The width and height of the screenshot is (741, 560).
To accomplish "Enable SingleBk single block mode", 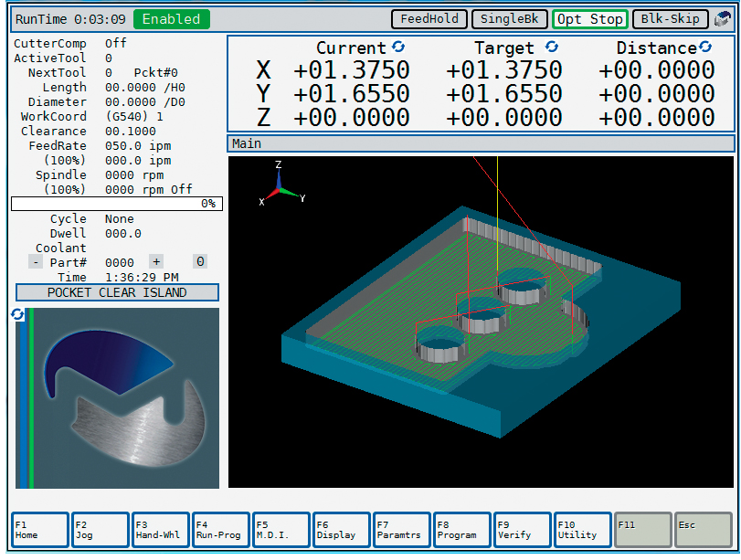I will pos(510,19).
